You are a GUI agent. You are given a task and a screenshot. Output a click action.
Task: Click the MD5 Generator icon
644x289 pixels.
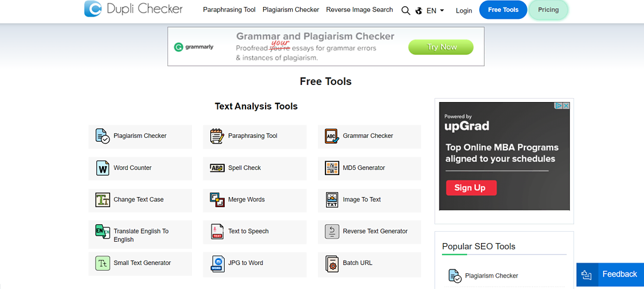tap(332, 168)
